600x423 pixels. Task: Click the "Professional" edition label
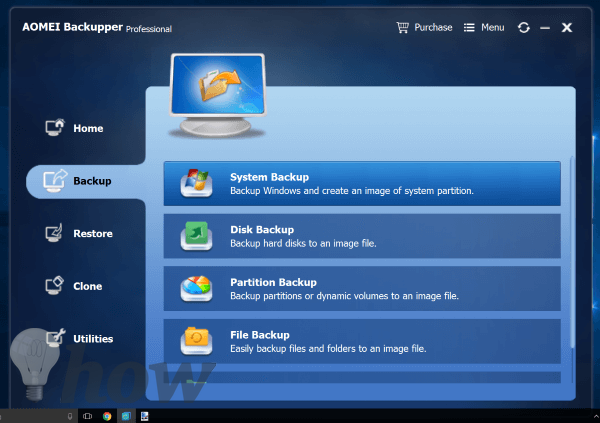pos(149,29)
